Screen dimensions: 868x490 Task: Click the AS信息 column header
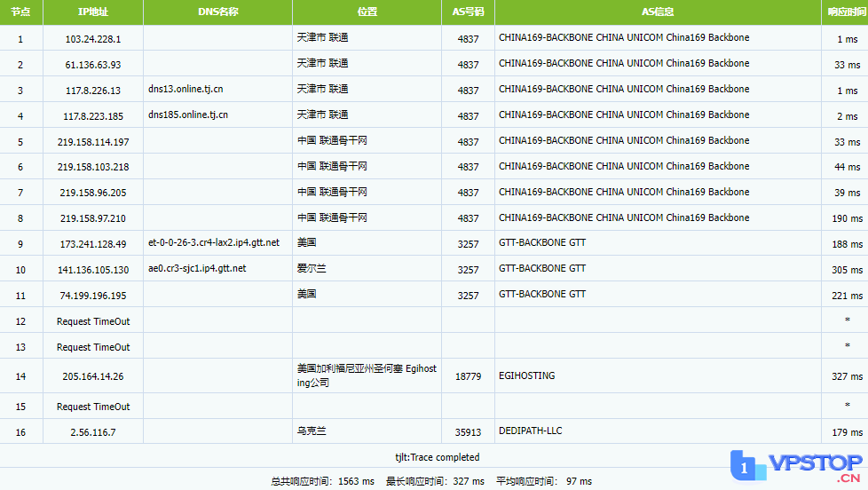click(x=658, y=12)
